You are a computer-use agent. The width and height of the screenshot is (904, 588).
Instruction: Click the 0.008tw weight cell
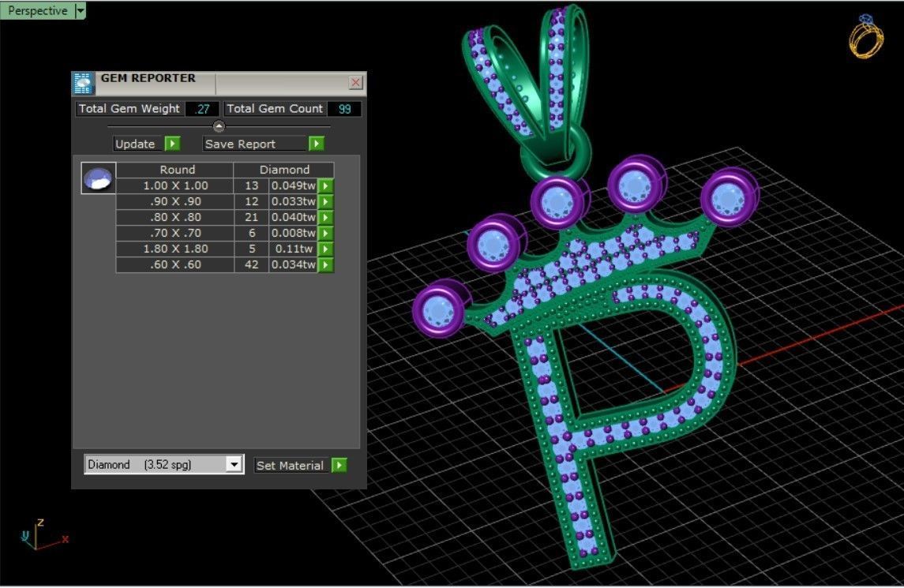click(294, 233)
